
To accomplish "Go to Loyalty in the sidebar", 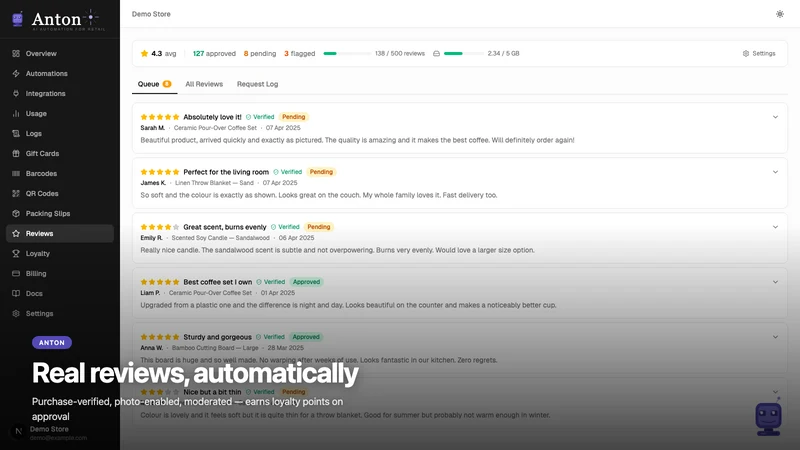I will pos(60,254).
